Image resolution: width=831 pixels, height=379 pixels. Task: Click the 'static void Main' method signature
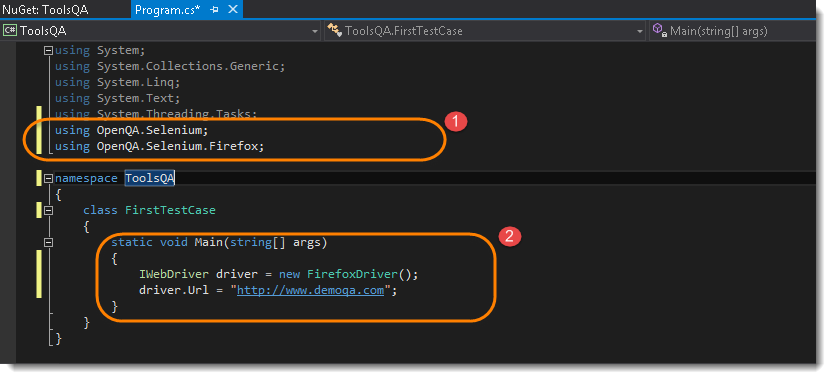pyautogui.click(x=219, y=242)
